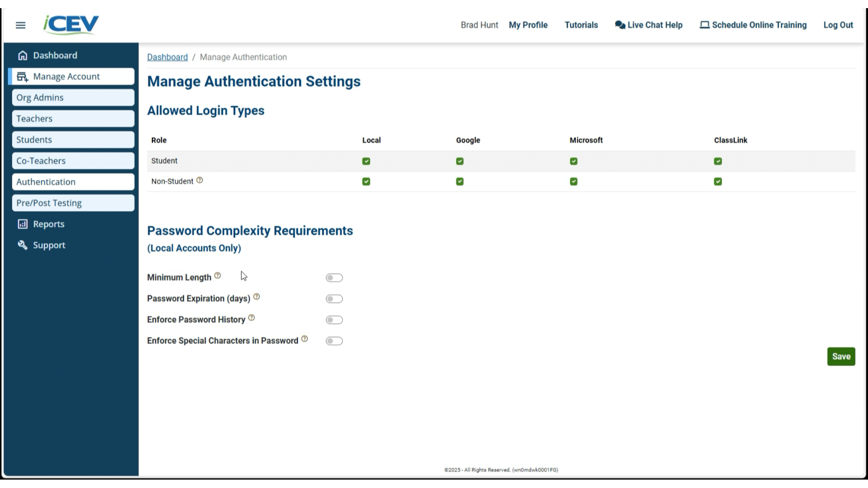Enable the Minimum Length toggle
The width and height of the screenshot is (868, 488).
pos(334,277)
